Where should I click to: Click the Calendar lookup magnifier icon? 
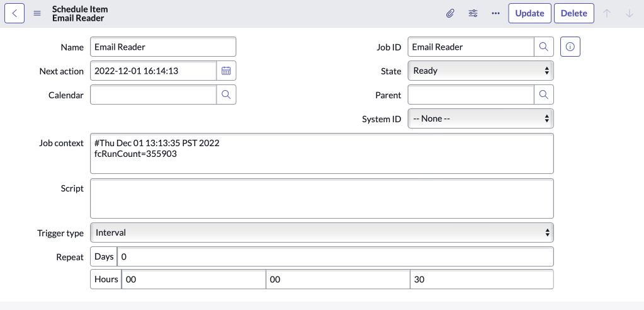[226, 95]
